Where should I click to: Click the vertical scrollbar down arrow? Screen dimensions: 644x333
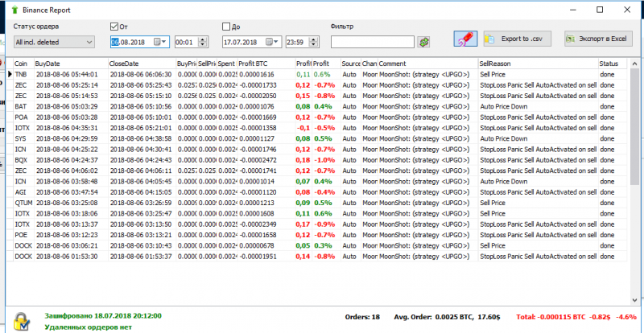634,300
